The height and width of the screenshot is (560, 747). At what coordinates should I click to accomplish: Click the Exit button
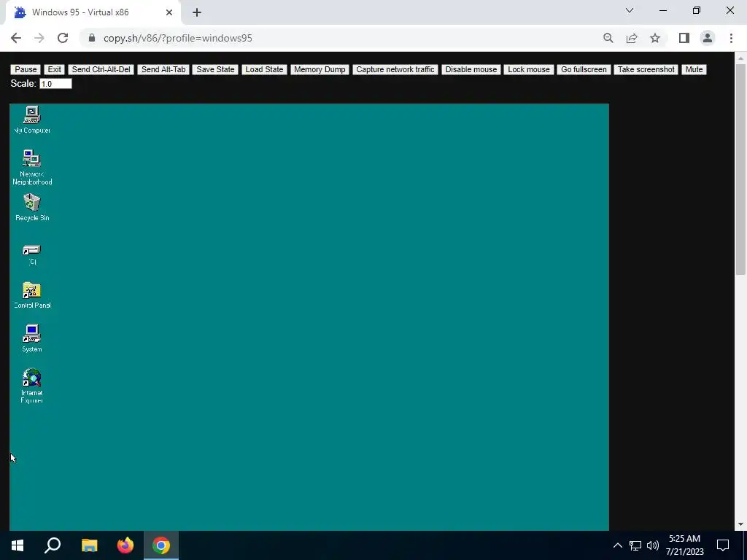tap(54, 69)
